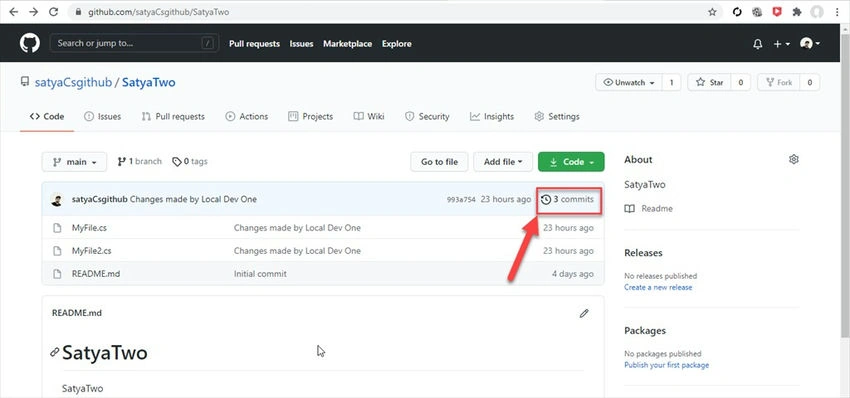Bookmark this page with the star icon
The image size is (850, 398).
(712, 12)
